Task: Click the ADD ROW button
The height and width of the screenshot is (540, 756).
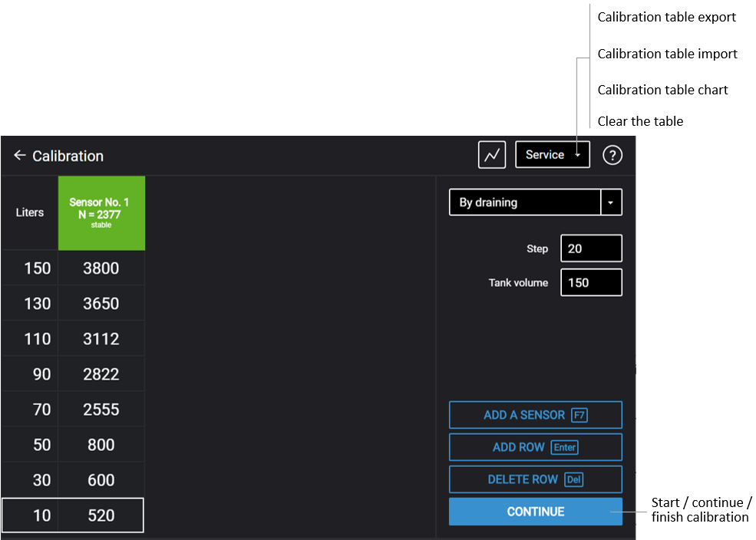Action: click(x=536, y=447)
